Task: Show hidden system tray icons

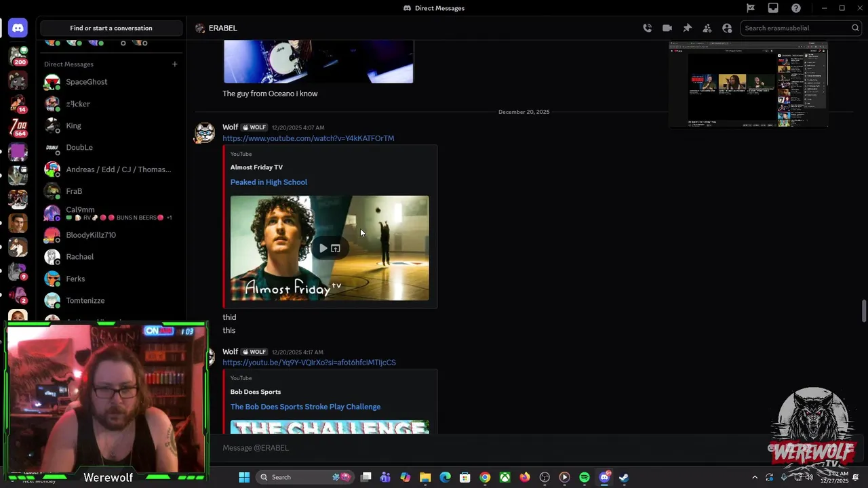Action: pos(755,477)
